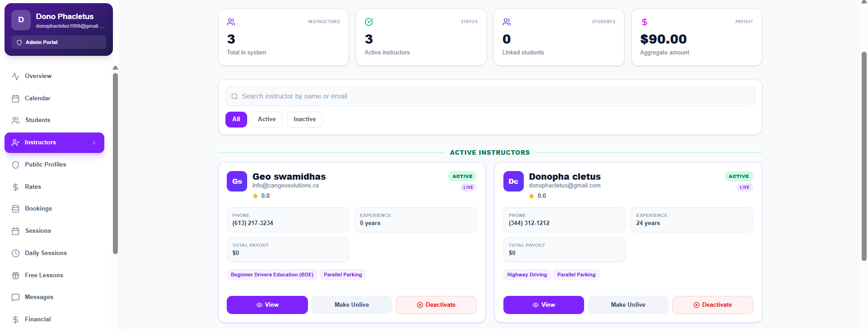Image resolution: width=868 pixels, height=329 pixels.
Task: Filter instructors by Active status
Action: (x=267, y=119)
